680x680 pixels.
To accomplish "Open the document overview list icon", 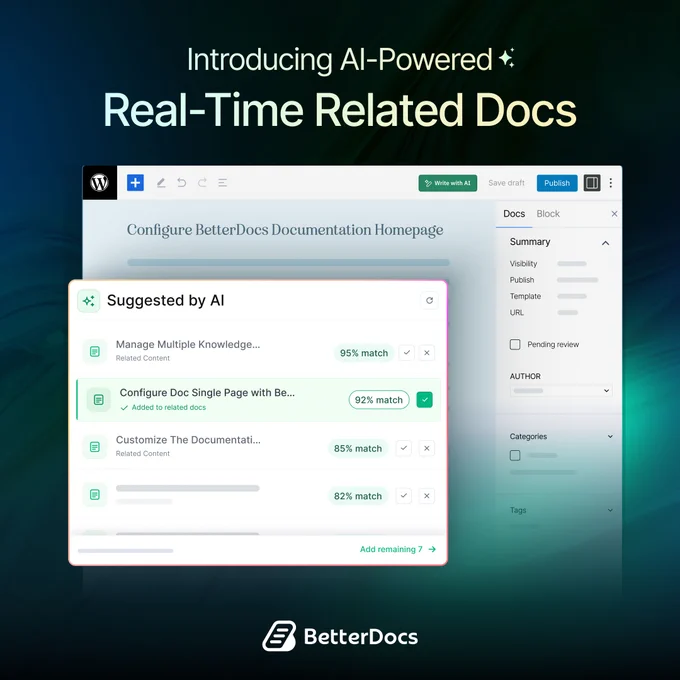I will [x=222, y=183].
